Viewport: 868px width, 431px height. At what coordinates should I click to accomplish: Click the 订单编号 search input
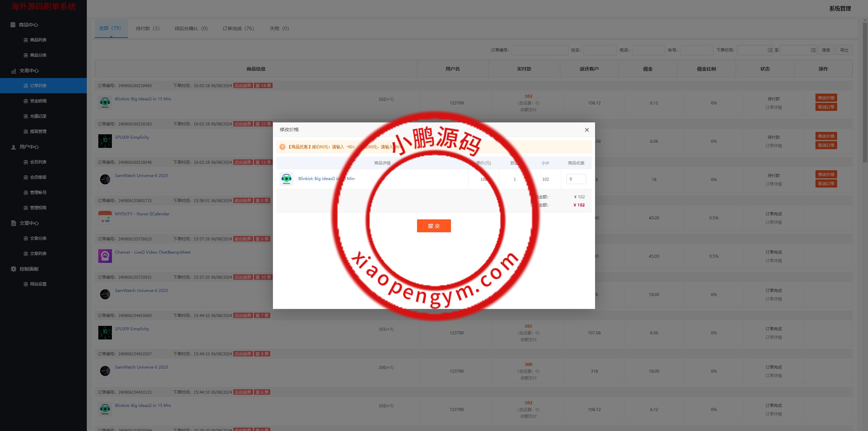540,50
